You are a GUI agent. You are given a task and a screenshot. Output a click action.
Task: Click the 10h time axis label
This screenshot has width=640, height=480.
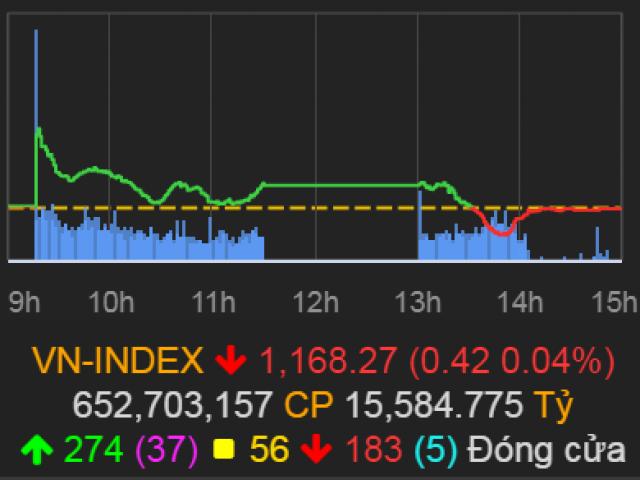click(x=111, y=302)
